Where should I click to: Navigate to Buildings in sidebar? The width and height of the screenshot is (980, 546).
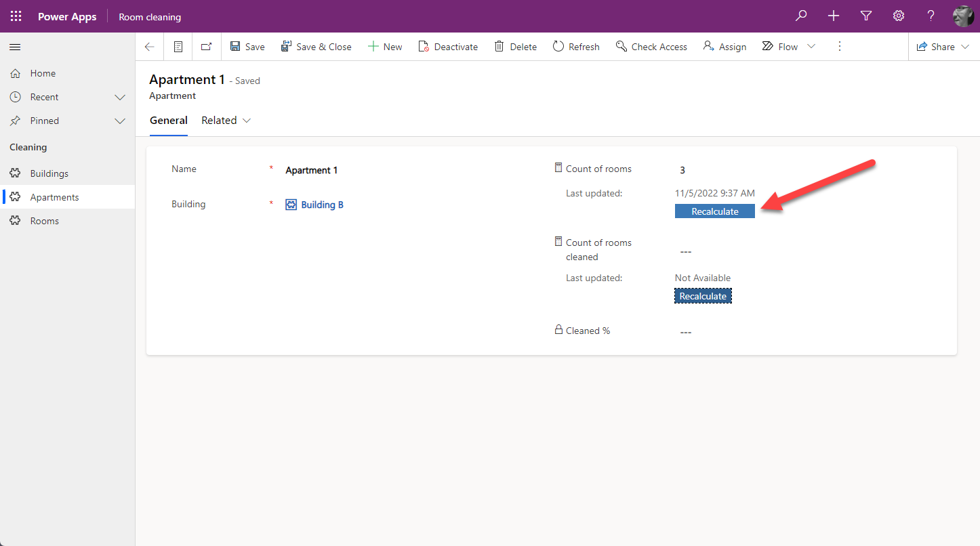[x=49, y=173]
